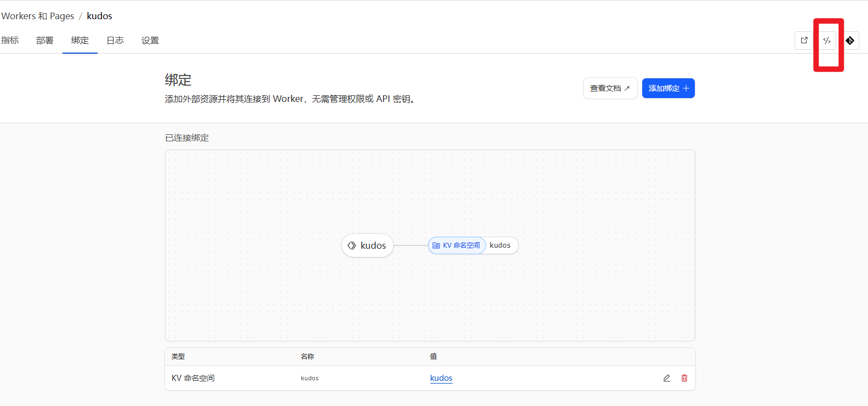Go to the 日志 tab
This screenshot has width=868, height=406.
coord(115,41)
